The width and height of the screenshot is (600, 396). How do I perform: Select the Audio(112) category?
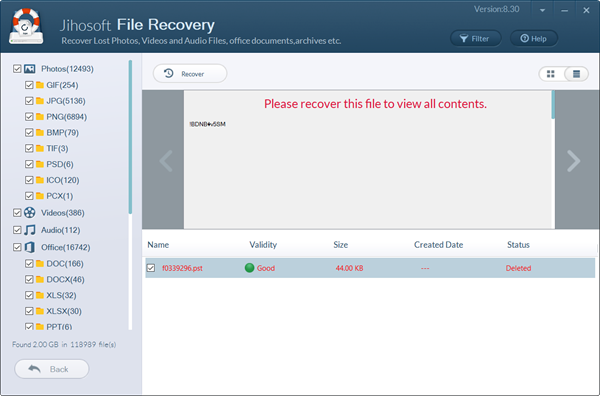pyautogui.click(x=61, y=230)
